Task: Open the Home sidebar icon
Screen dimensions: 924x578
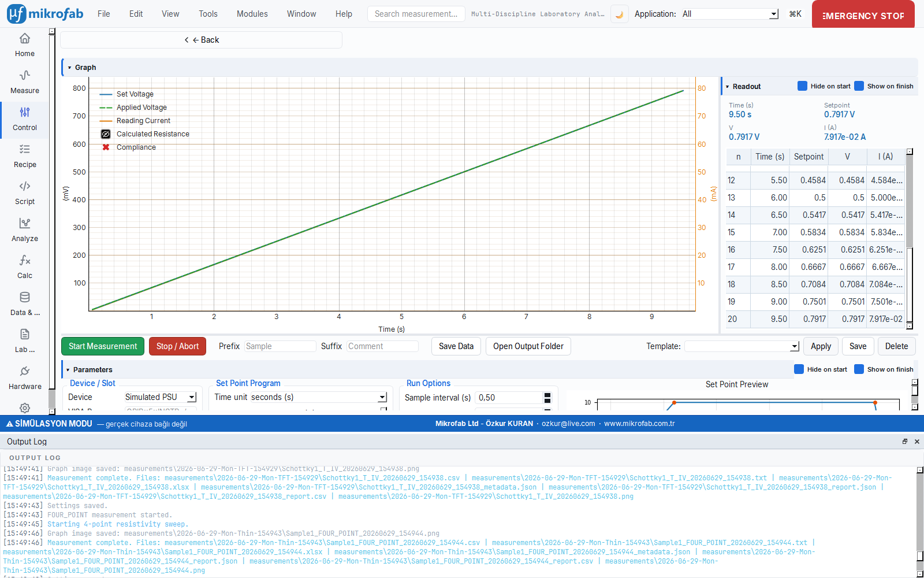Action: tap(24, 45)
